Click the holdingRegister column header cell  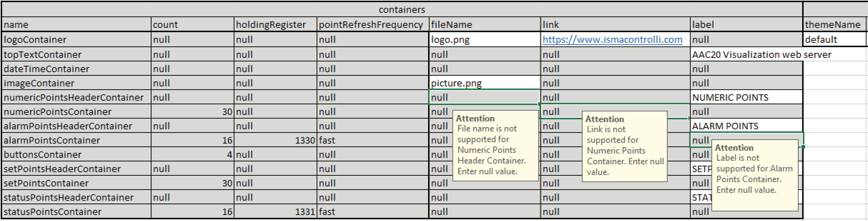(x=275, y=25)
